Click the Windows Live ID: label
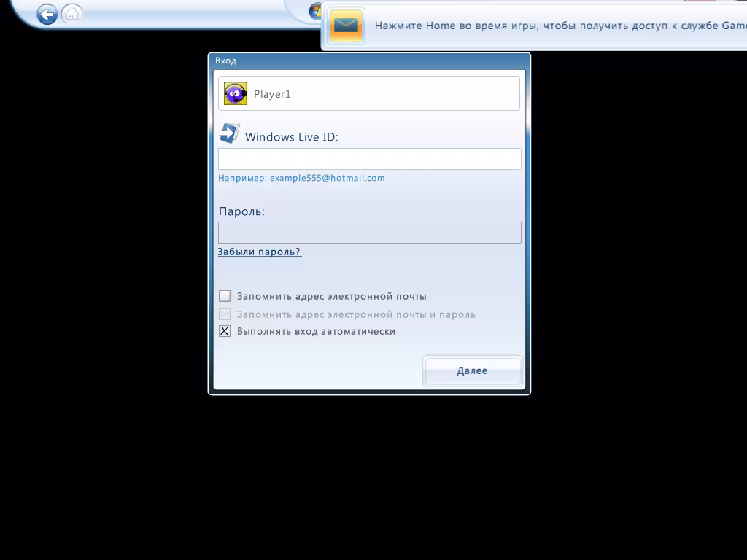The height and width of the screenshot is (560, 747). pyautogui.click(x=291, y=137)
